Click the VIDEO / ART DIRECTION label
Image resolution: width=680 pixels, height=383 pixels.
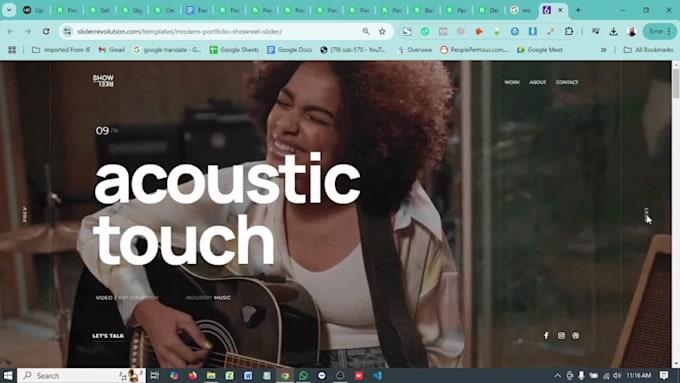click(127, 298)
